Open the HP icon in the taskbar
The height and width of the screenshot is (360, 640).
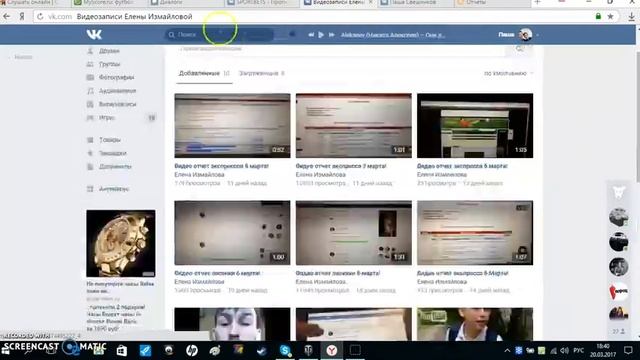tap(191, 350)
